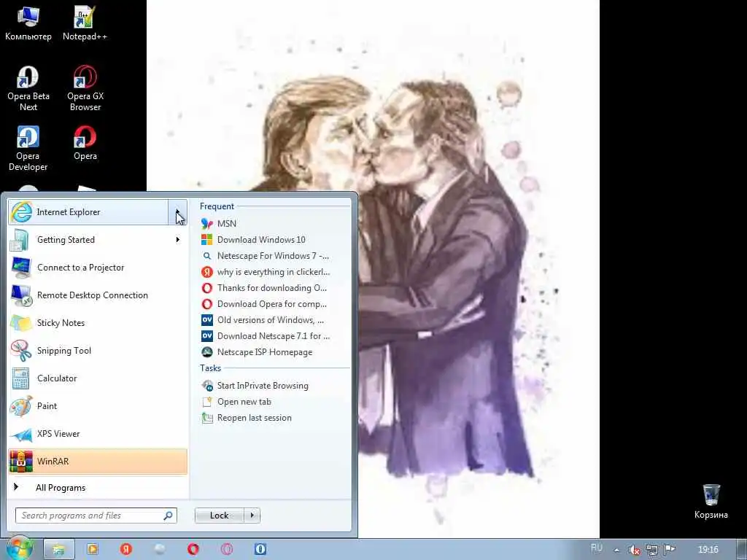Launch the Snipping Tool

(x=98, y=351)
